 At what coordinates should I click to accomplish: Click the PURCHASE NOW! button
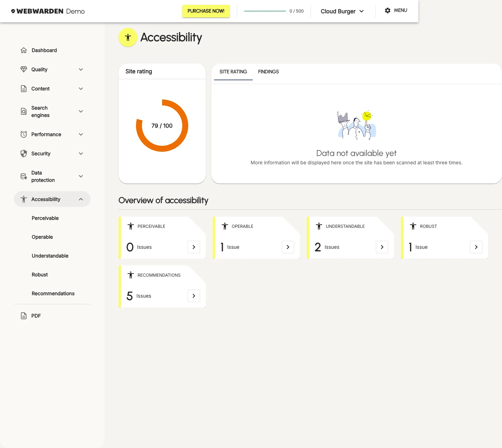206,11
